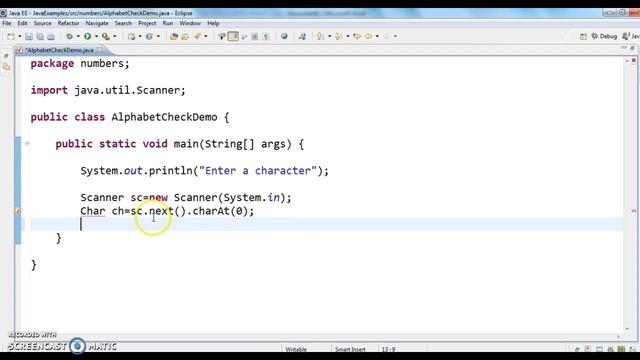Click the Print toolbar icon
Image resolution: width=640 pixels, height=360 pixels.
coord(51,37)
